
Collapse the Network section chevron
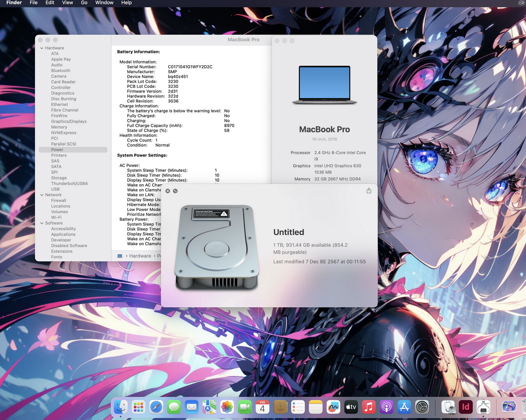point(42,195)
